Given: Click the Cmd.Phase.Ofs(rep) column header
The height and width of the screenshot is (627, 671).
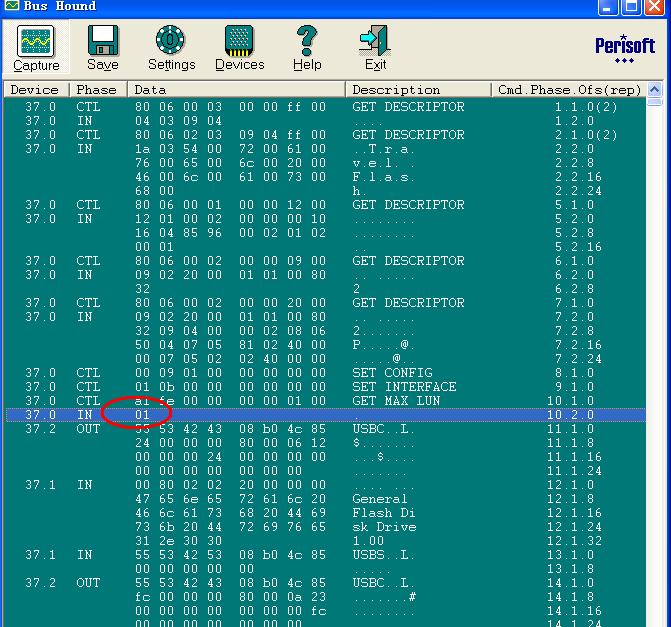Looking at the screenshot, I should tap(568, 89).
